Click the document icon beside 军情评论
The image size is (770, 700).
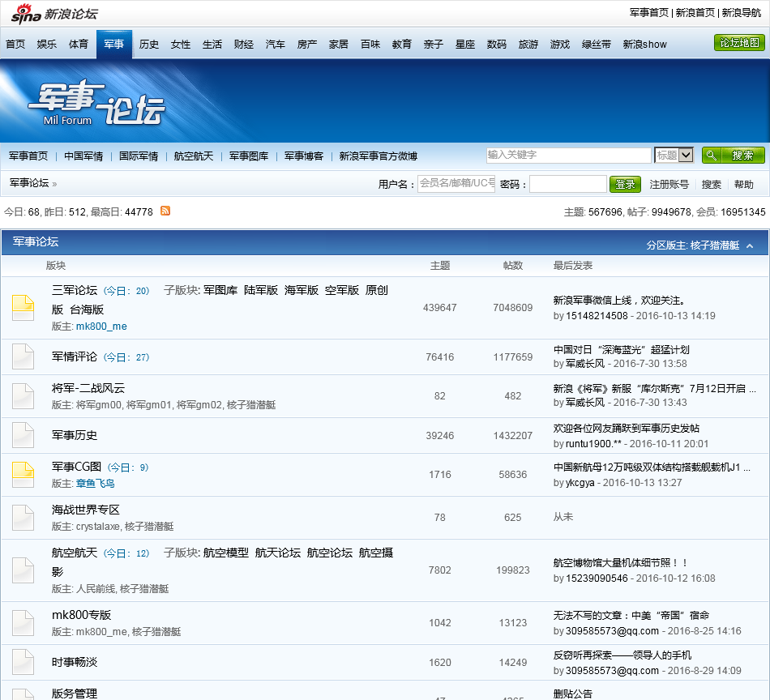pos(23,356)
